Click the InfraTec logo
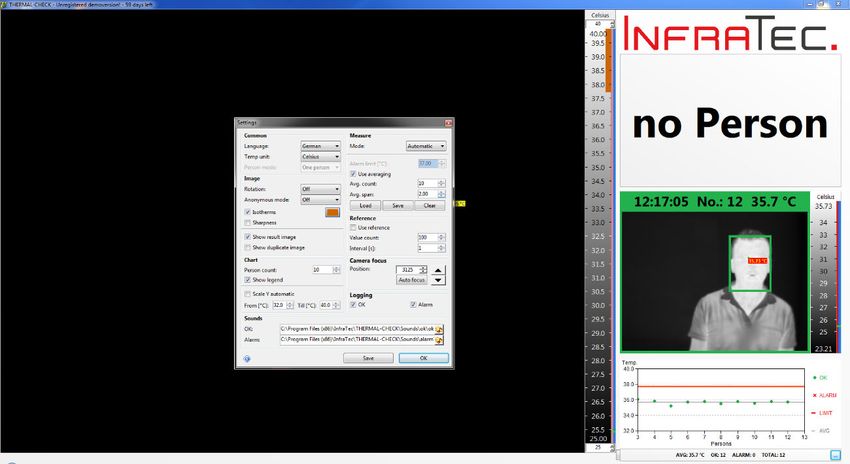The image size is (850, 464). [x=730, y=34]
